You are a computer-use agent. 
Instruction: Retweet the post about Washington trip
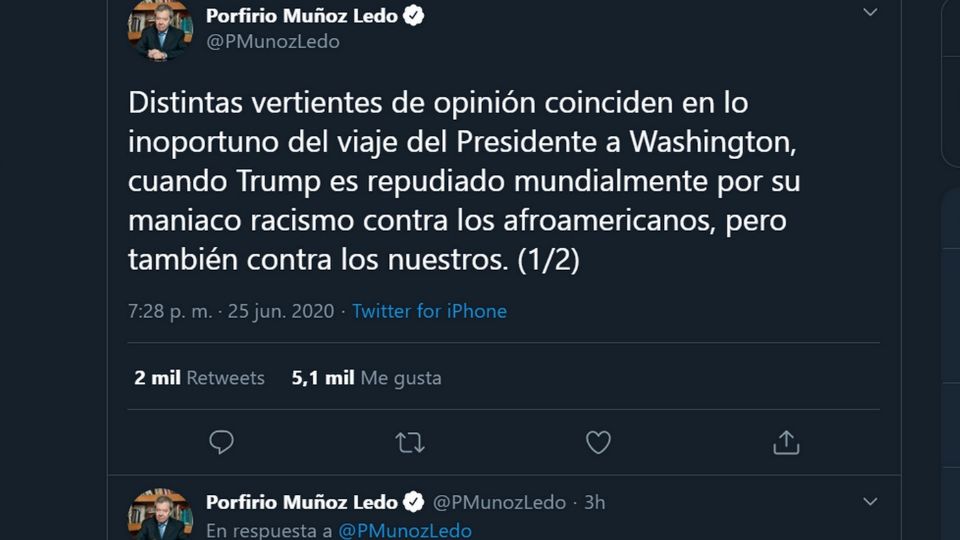(410, 442)
